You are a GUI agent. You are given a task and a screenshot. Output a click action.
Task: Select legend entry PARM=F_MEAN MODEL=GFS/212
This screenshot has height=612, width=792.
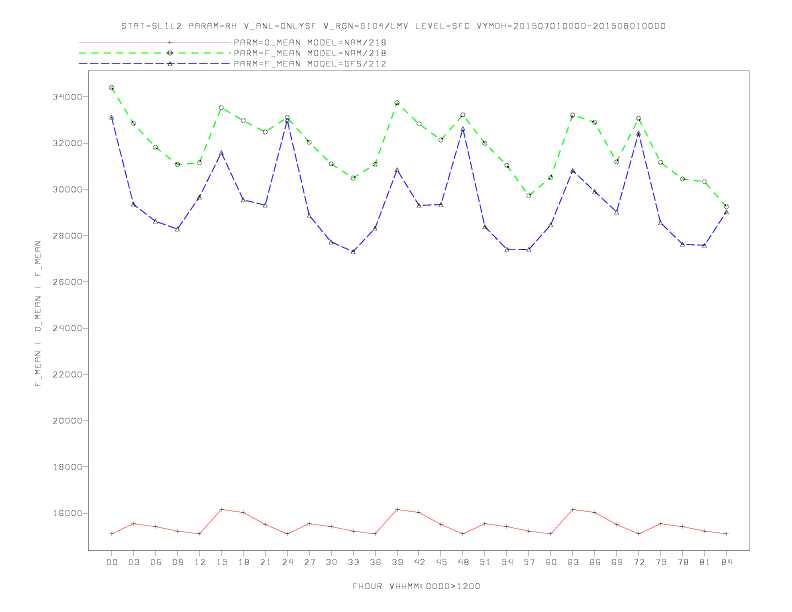pyautogui.click(x=310, y=64)
